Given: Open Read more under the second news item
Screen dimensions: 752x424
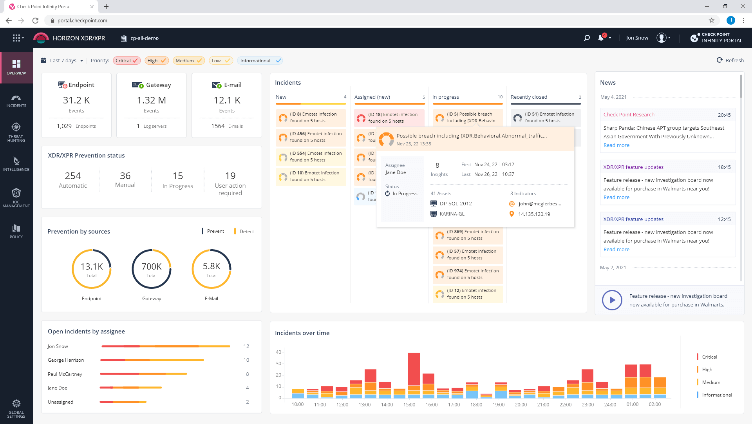Looking at the screenshot, I should 616,197.
